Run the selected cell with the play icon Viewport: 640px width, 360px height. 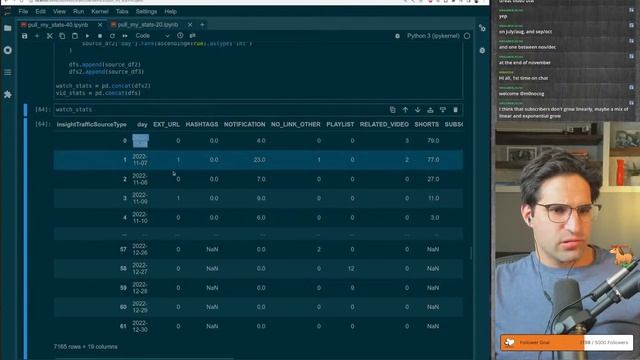tap(87, 36)
